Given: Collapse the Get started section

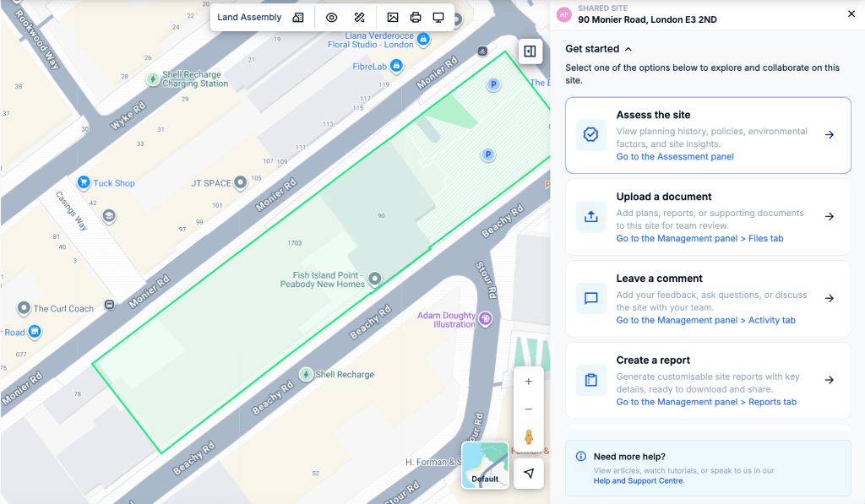Looking at the screenshot, I should coord(628,49).
